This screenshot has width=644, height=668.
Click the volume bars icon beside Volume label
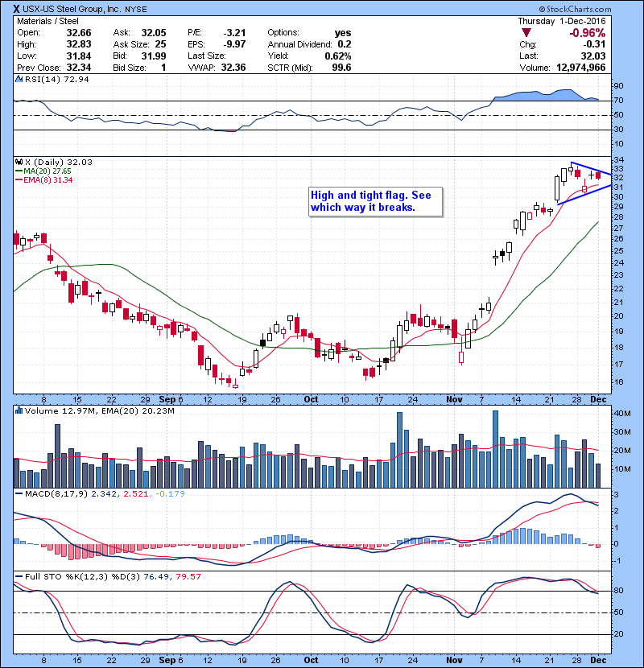point(19,410)
